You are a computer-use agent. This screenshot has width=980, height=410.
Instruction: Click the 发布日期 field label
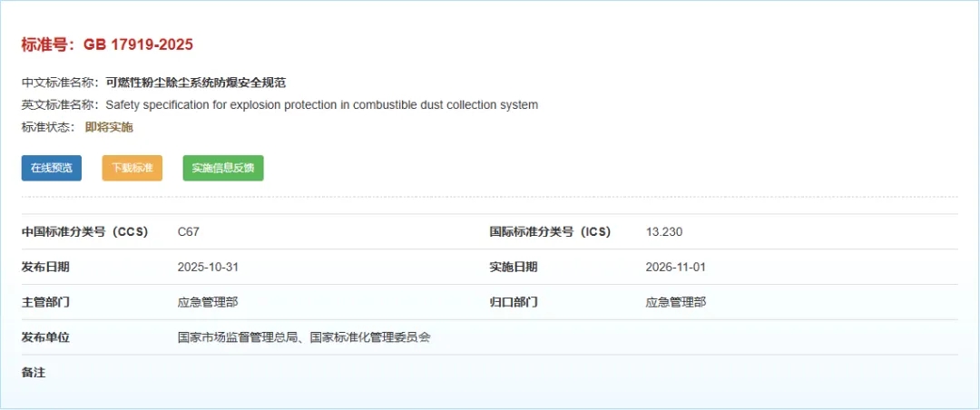click(45, 267)
